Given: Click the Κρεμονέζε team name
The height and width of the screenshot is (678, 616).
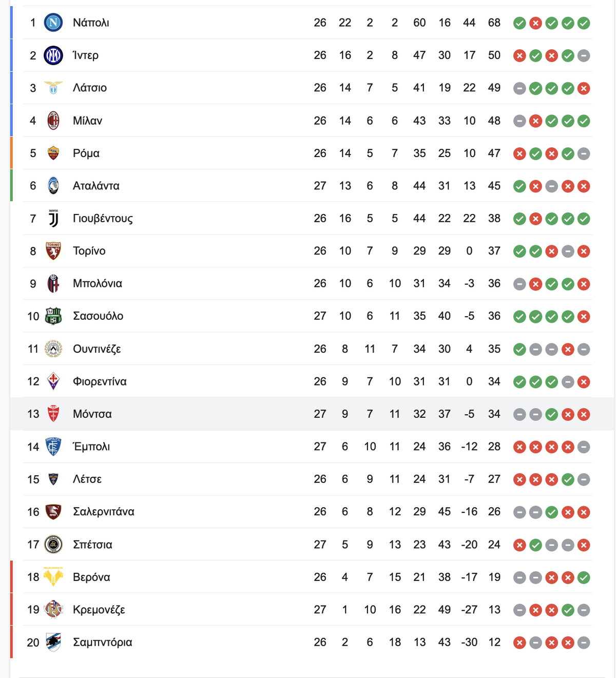Looking at the screenshot, I should coord(99,610).
